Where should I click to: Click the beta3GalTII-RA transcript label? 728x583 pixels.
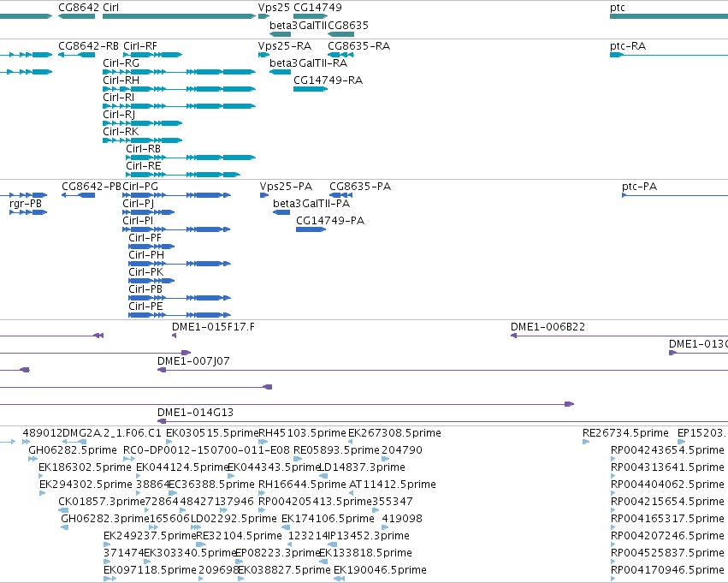308,63
